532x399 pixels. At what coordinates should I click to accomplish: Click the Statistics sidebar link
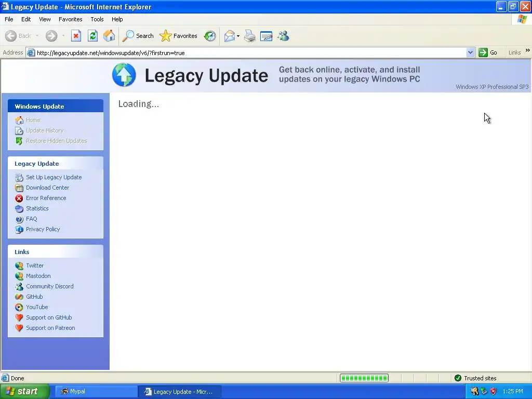(x=37, y=208)
